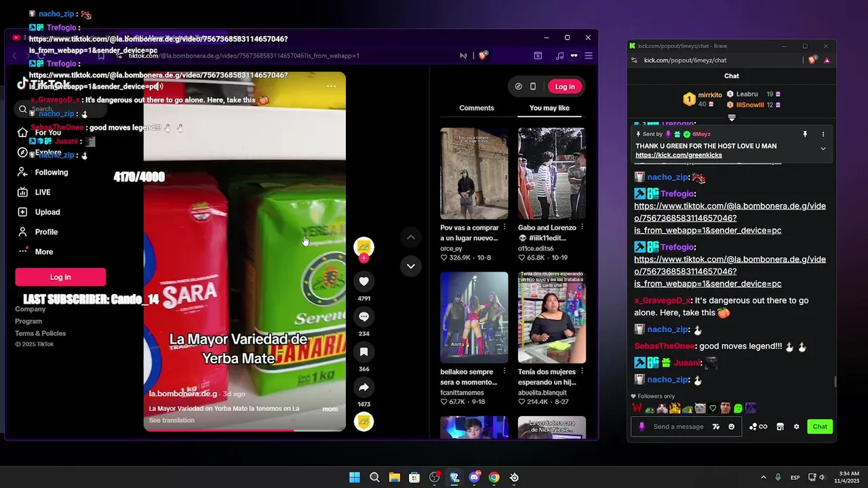Open options for Tenía dos mujeres video
The height and width of the screenshot is (488, 868).
pos(582,371)
